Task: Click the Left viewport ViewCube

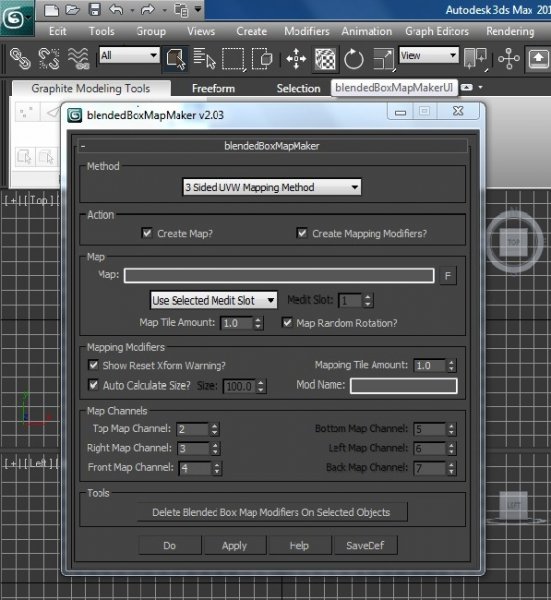Action: click(x=514, y=505)
